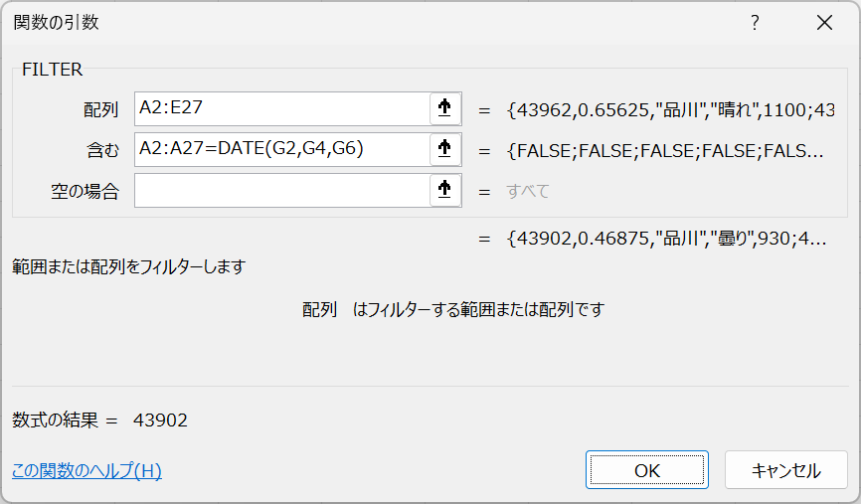The height and width of the screenshot is (504, 861).
Task: Click the キャンセル button
Action: (785, 470)
